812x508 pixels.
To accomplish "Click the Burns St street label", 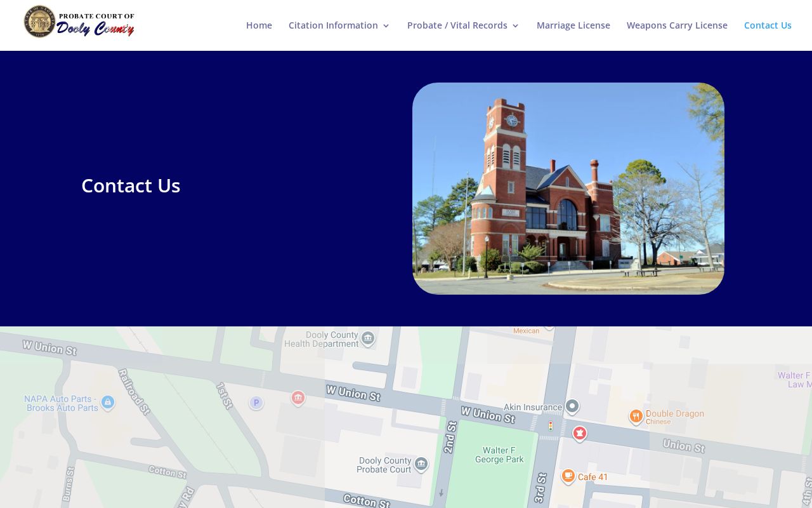I will (69, 484).
